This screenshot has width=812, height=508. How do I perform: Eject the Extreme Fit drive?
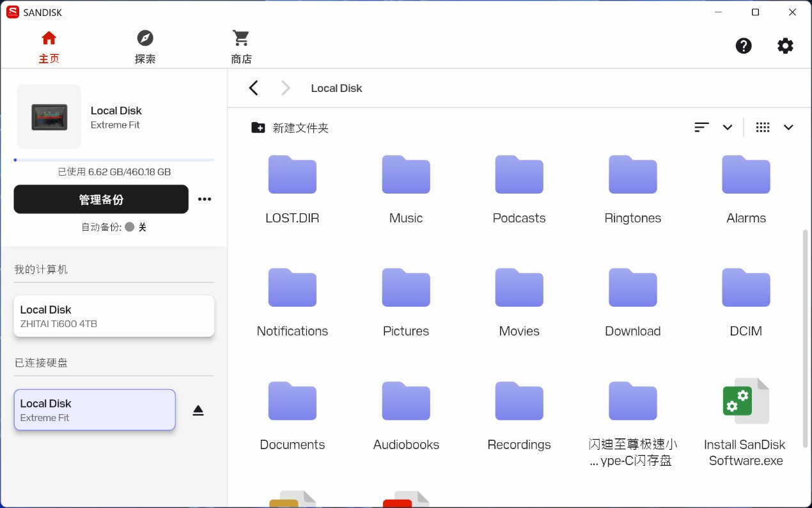(198, 410)
